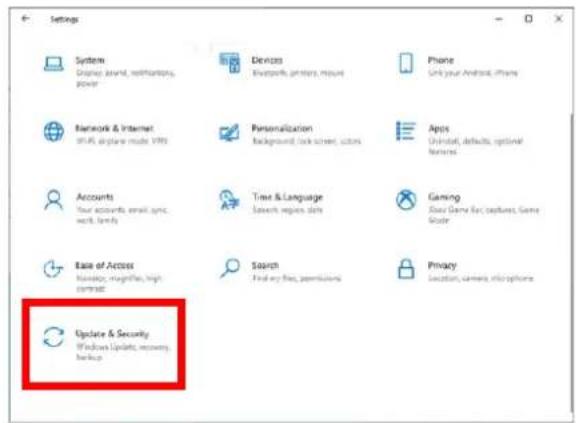576x423 pixels.
Task: Select the Phone category title
Action: pyautogui.click(x=441, y=60)
